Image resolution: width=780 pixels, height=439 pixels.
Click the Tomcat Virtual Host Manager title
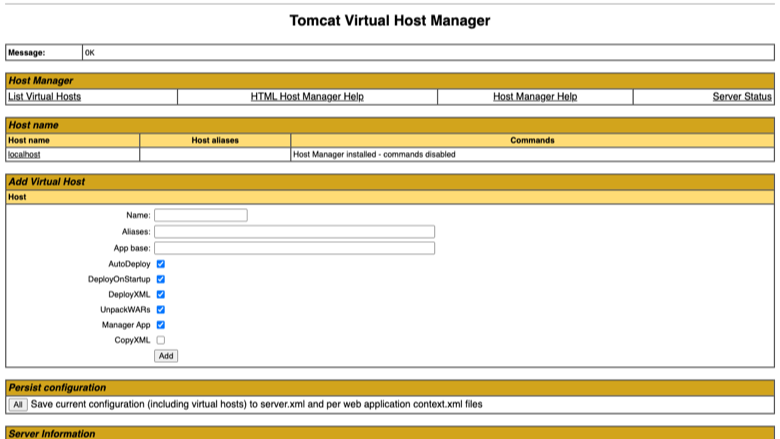[390, 20]
